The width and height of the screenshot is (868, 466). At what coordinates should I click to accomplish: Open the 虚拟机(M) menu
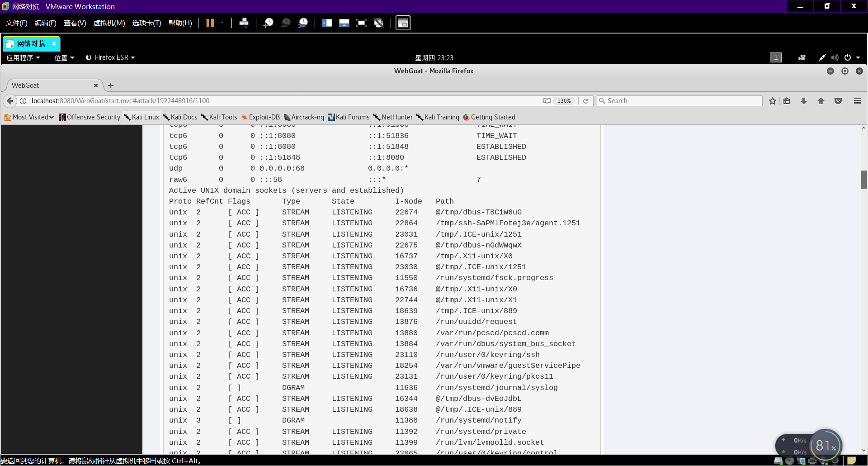109,23
